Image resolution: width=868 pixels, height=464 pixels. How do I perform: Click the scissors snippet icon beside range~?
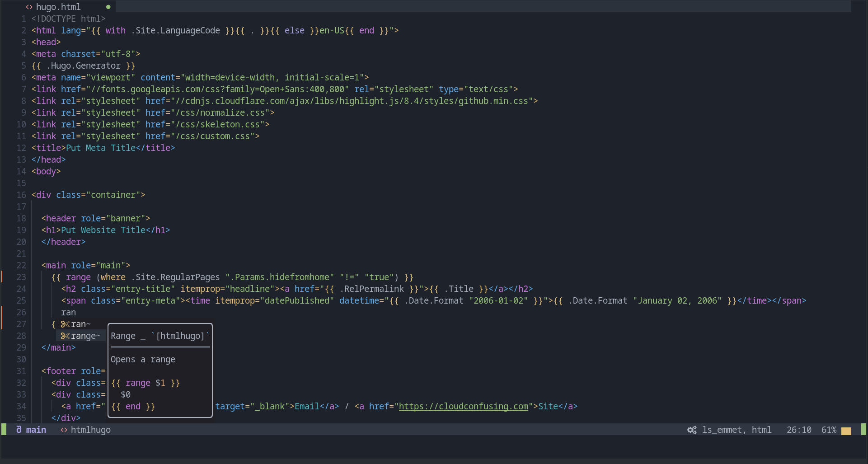coord(65,336)
